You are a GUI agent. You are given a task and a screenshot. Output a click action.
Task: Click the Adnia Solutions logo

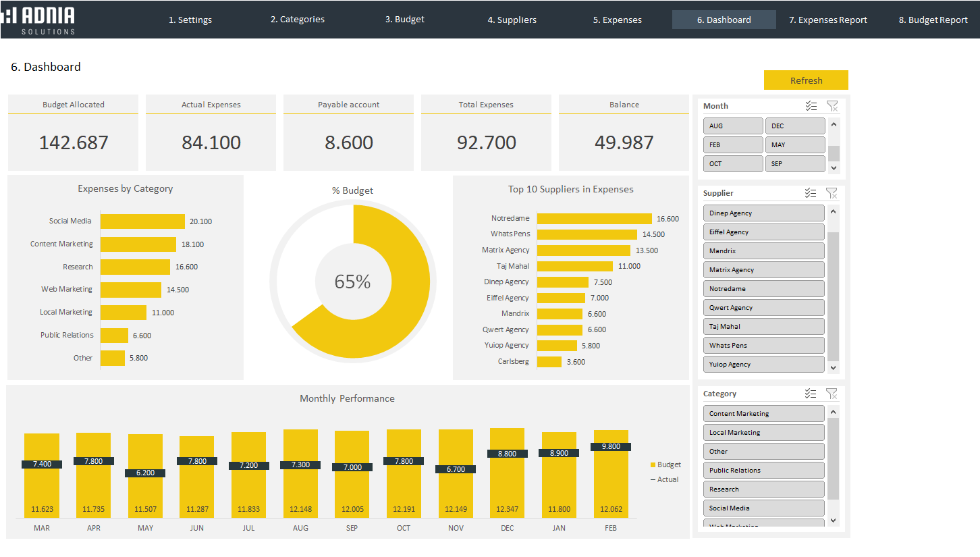[39, 20]
